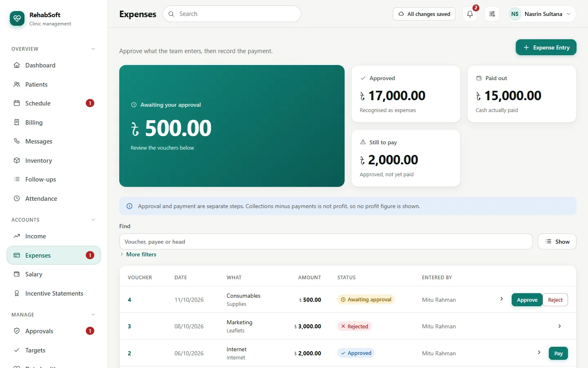Expand voucher 2 row details chevron
588x368 pixels.
[539, 352]
